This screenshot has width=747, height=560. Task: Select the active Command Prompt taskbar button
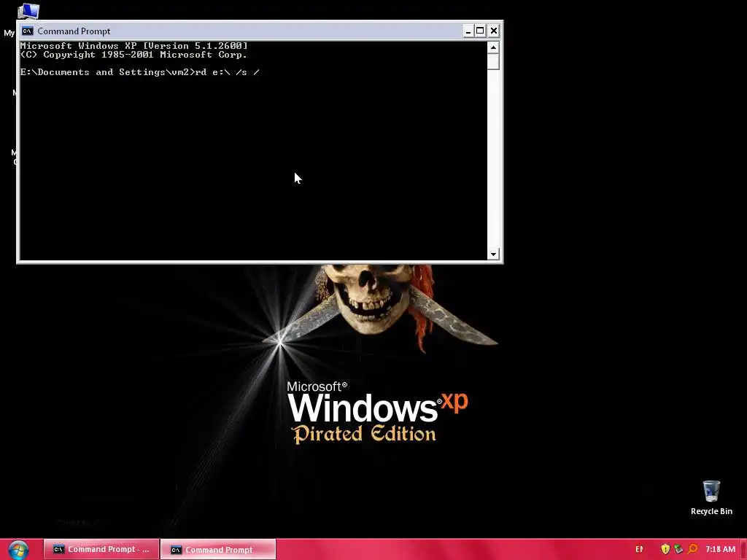(x=218, y=550)
